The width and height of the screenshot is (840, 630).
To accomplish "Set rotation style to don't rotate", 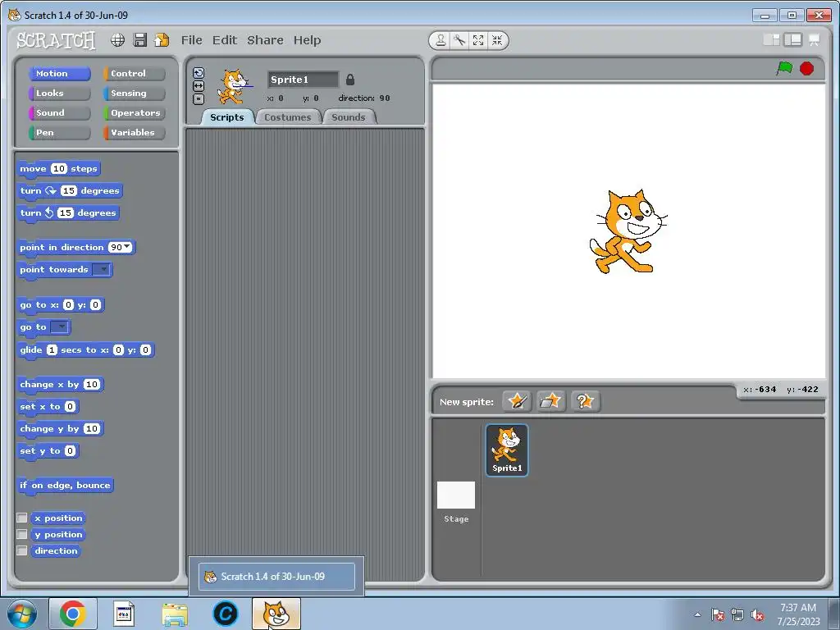I will tap(199, 98).
